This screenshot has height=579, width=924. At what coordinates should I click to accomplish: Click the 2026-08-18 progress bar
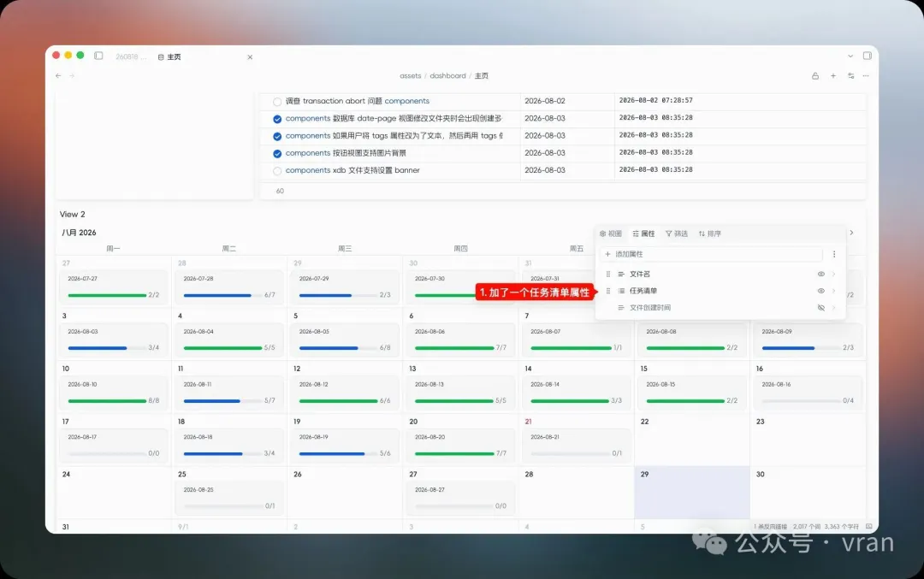(x=222, y=453)
